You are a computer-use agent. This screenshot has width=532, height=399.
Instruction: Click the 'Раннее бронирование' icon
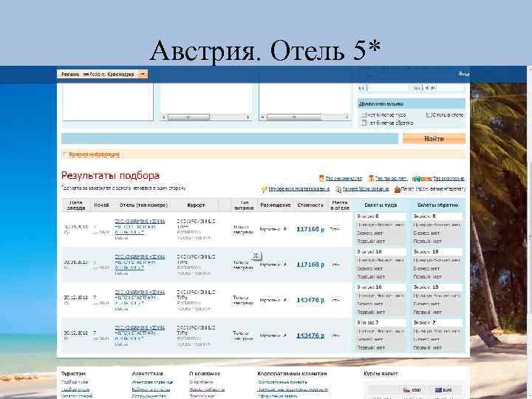pos(338,189)
